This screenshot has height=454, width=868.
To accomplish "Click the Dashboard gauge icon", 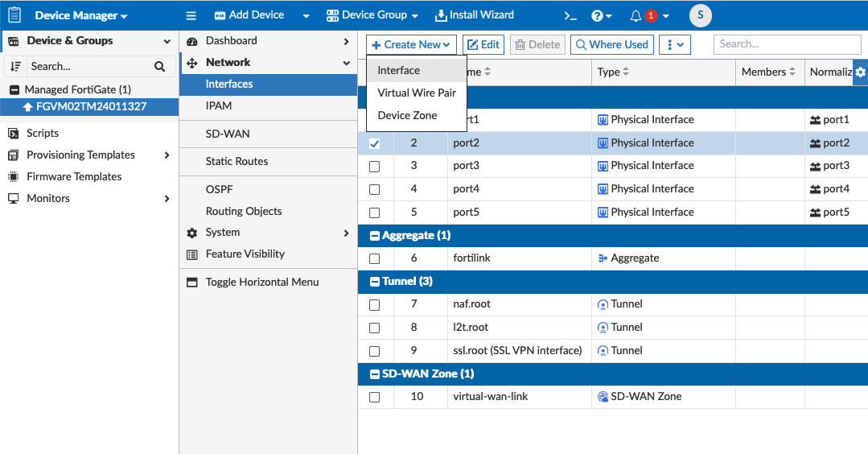I will pos(192,42).
